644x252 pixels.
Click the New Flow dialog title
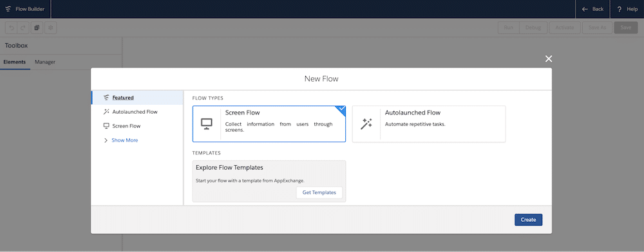(x=321, y=78)
